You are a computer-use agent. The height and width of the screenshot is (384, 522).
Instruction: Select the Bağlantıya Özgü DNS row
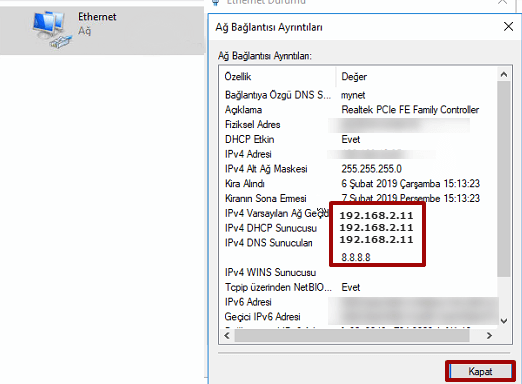[x=358, y=95]
